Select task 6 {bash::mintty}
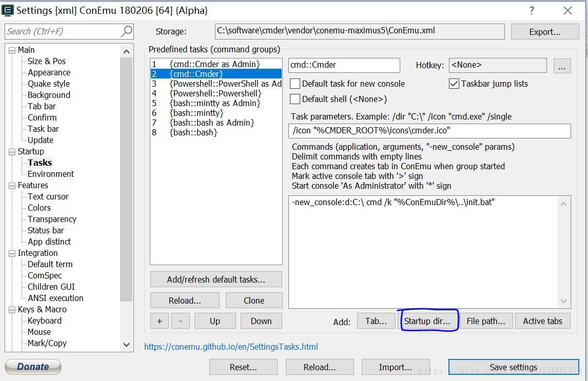 216,113
